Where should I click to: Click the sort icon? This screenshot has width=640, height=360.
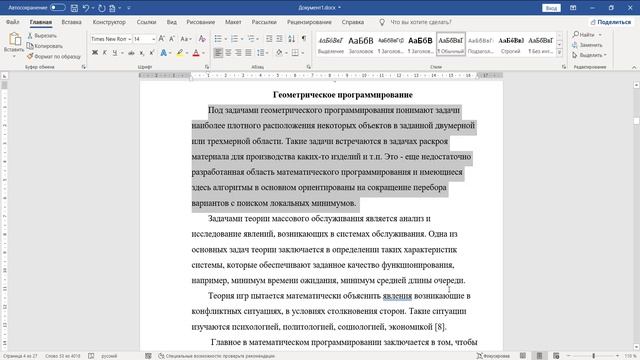(291, 39)
